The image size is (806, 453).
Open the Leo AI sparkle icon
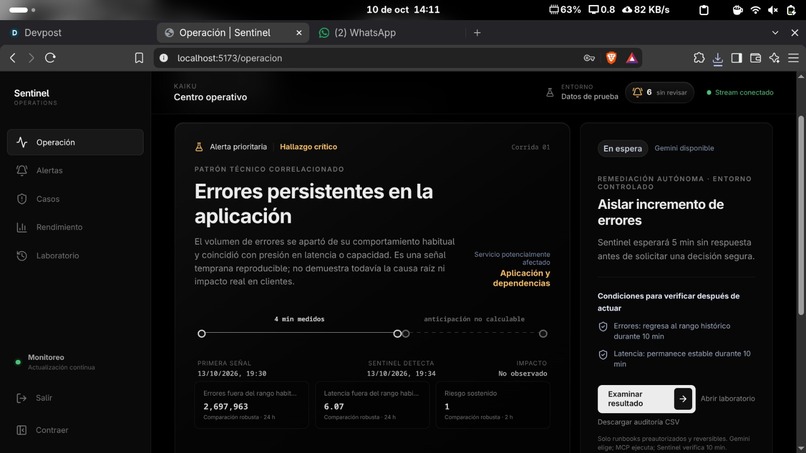(775, 58)
